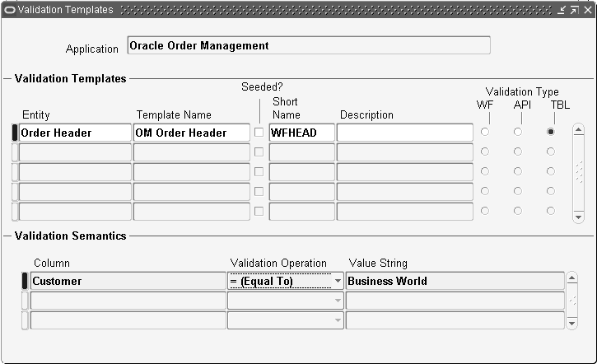597x364 pixels.
Task: Select TBL radio in fifth template row
Action: click(551, 211)
